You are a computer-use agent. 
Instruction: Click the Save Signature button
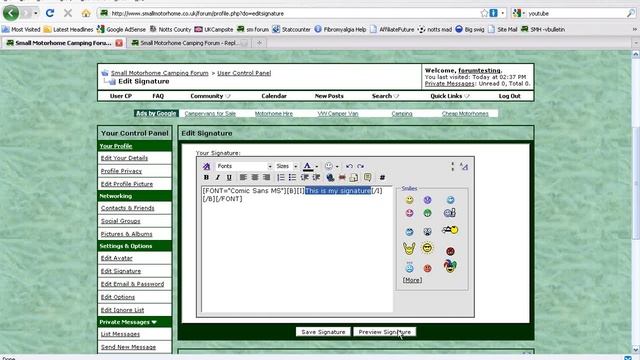click(x=323, y=332)
